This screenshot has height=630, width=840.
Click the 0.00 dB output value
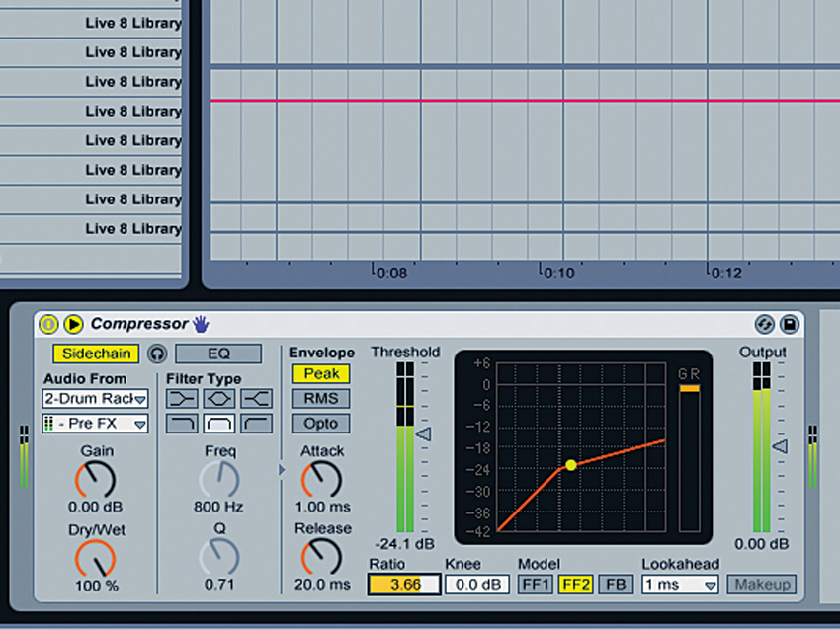pos(761,544)
